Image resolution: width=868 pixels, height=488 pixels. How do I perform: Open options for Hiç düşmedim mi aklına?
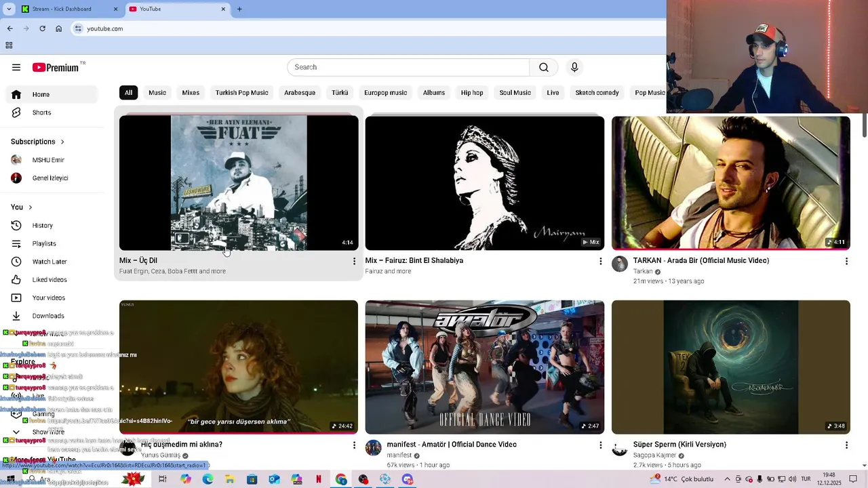(353, 445)
